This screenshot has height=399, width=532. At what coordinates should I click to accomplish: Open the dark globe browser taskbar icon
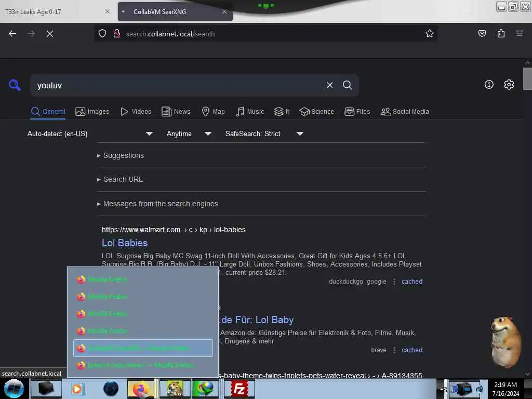(x=111, y=389)
